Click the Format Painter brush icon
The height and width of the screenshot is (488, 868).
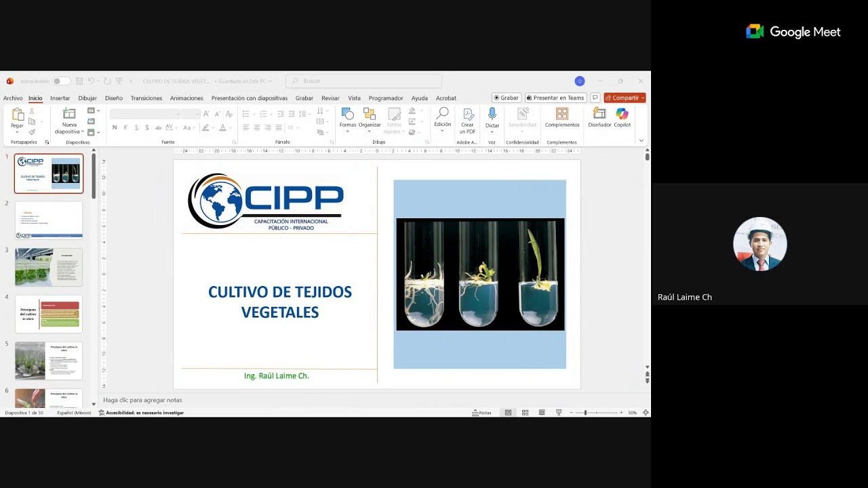point(31,131)
